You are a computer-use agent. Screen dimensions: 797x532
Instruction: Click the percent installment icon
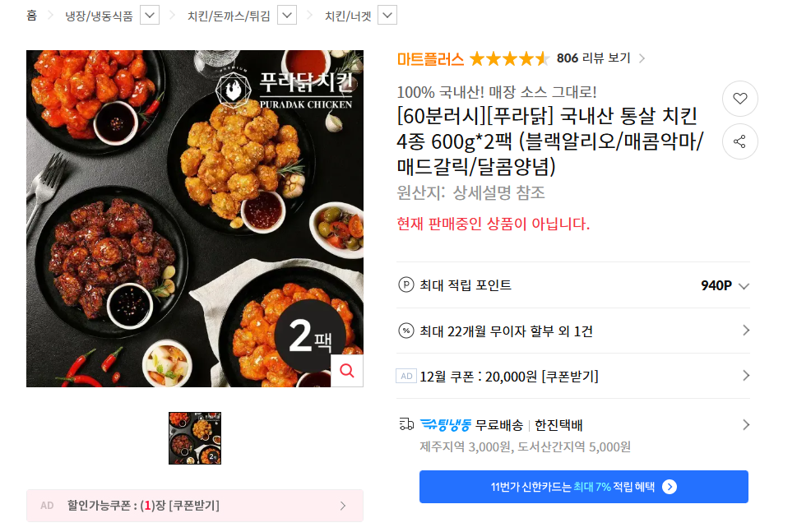pos(405,331)
